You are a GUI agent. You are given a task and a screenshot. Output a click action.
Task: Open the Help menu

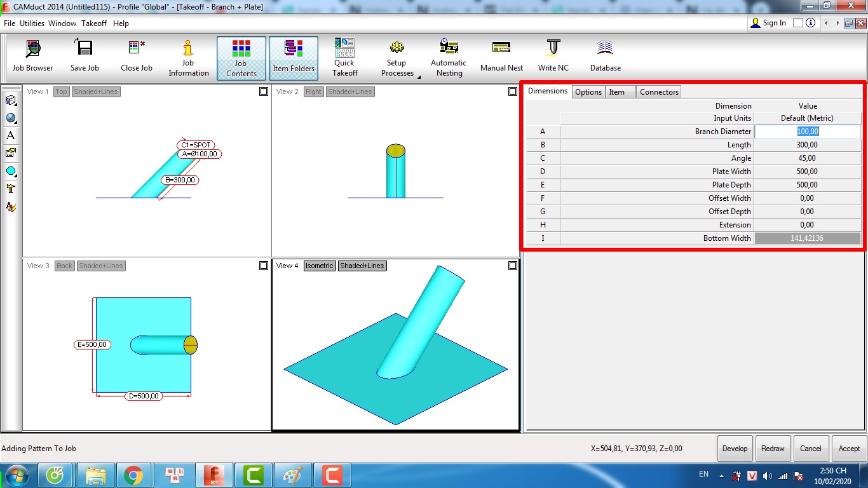coord(121,24)
